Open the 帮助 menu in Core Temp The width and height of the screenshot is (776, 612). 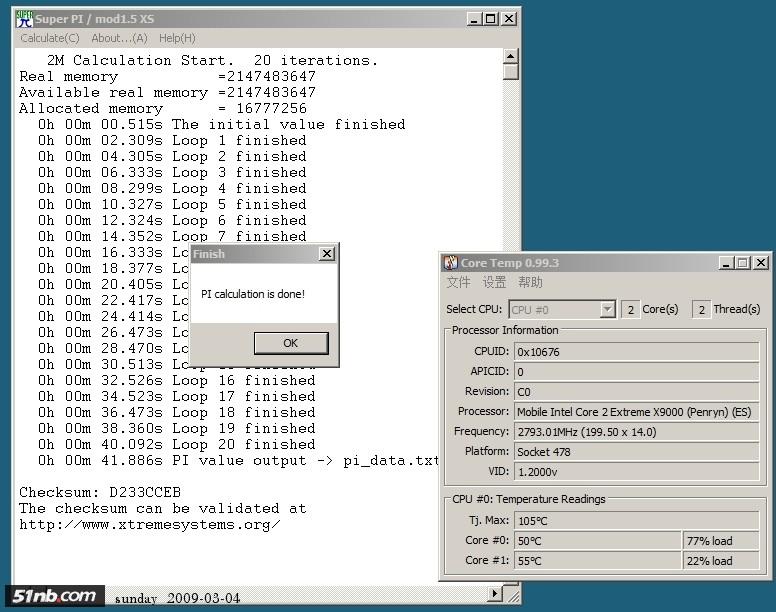(x=531, y=283)
